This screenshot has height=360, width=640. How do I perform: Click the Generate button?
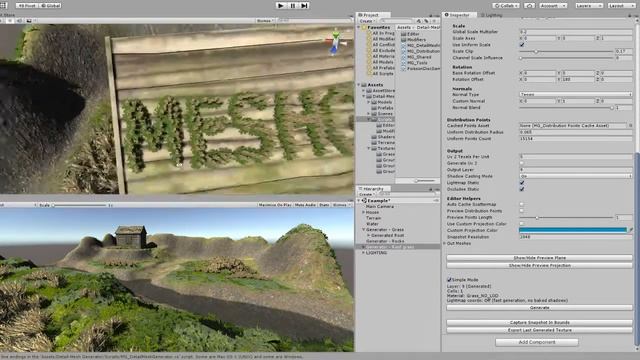pyautogui.click(x=539, y=308)
